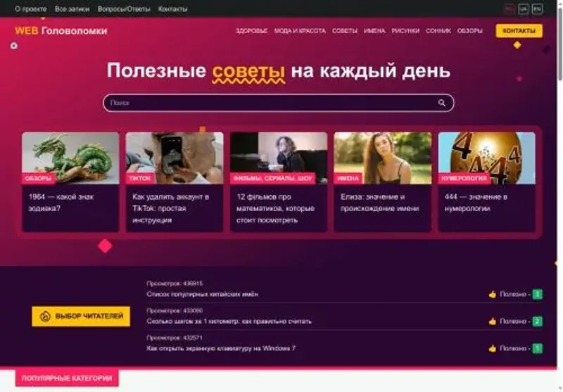Viewport: 563px width, 392px height.
Task: Click thumbs-up icon for Chinese names article
Action: tap(492, 294)
